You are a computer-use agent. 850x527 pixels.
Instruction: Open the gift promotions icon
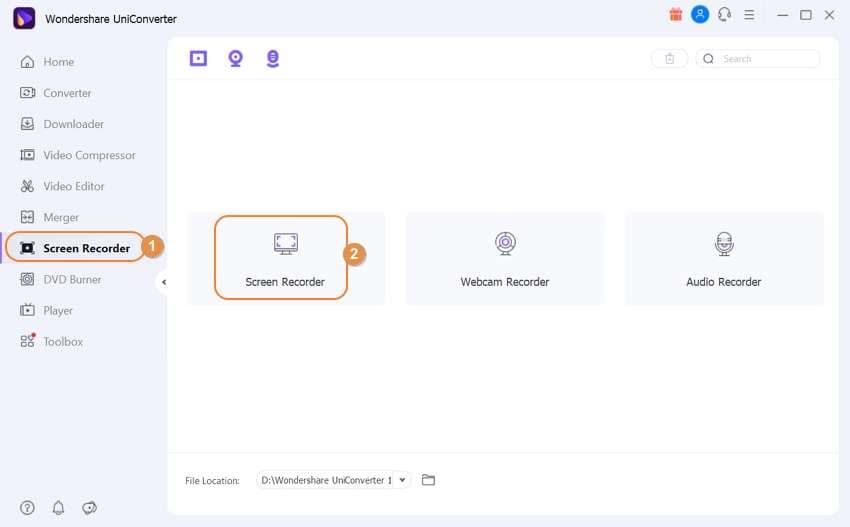[675, 15]
